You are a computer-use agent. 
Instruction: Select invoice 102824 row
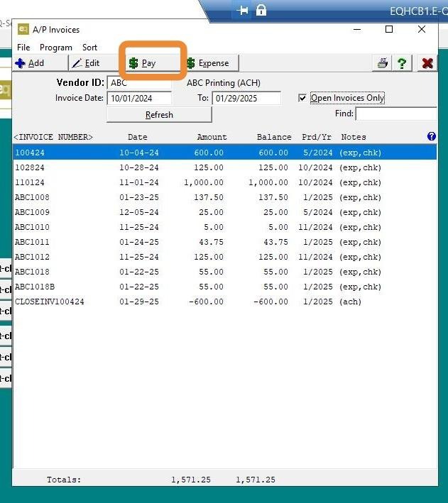click(x=225, y=167)
